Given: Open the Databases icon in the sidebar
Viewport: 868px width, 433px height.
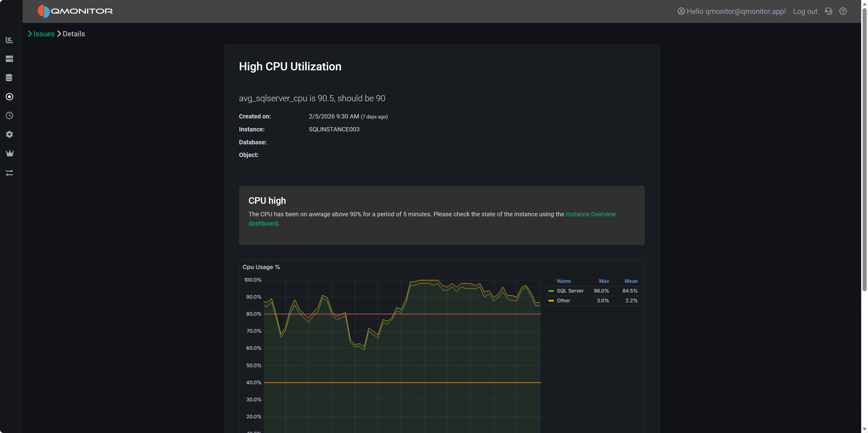Looking at the screenshot, I should 10,78.
